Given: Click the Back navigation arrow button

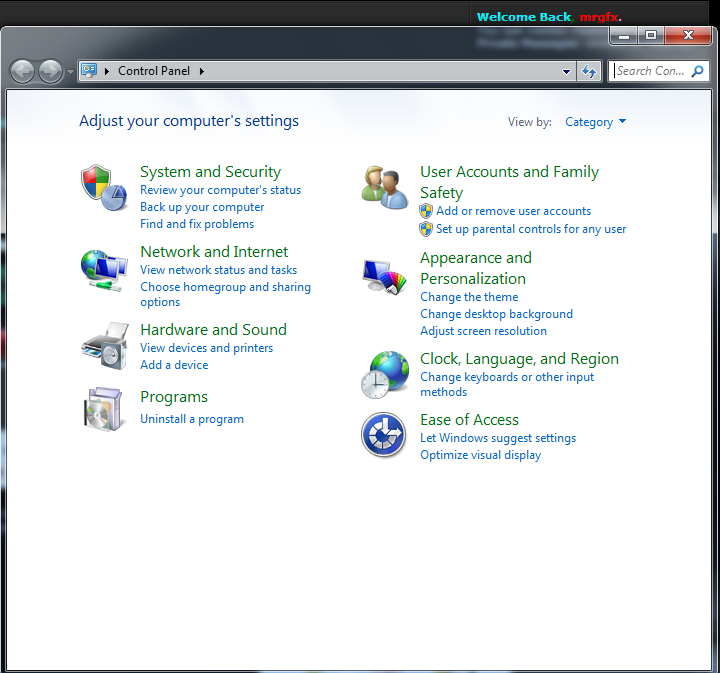Looking at the screenshot, I should click(x=22, y=72).
